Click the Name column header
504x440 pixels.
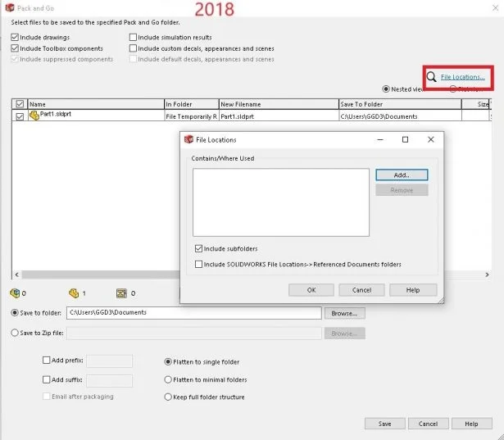(96, 104)
